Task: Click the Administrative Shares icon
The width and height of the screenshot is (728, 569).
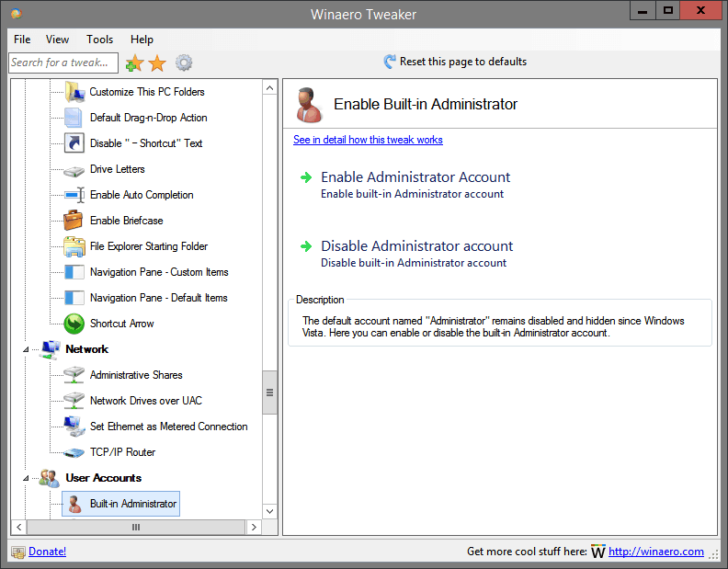Action: point(74,375)
